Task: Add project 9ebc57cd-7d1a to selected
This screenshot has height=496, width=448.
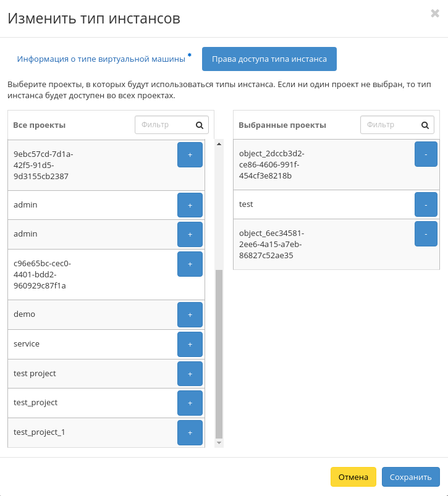Action: (190, 155)
